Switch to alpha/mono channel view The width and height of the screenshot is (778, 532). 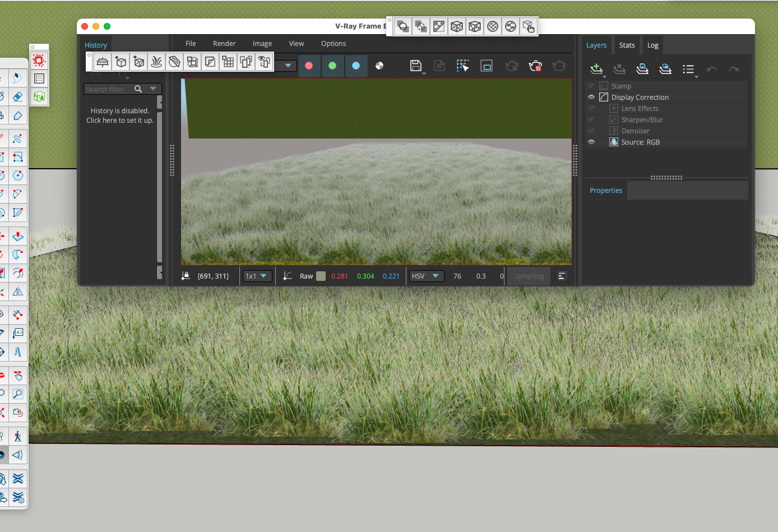click(x=379, y=66)
